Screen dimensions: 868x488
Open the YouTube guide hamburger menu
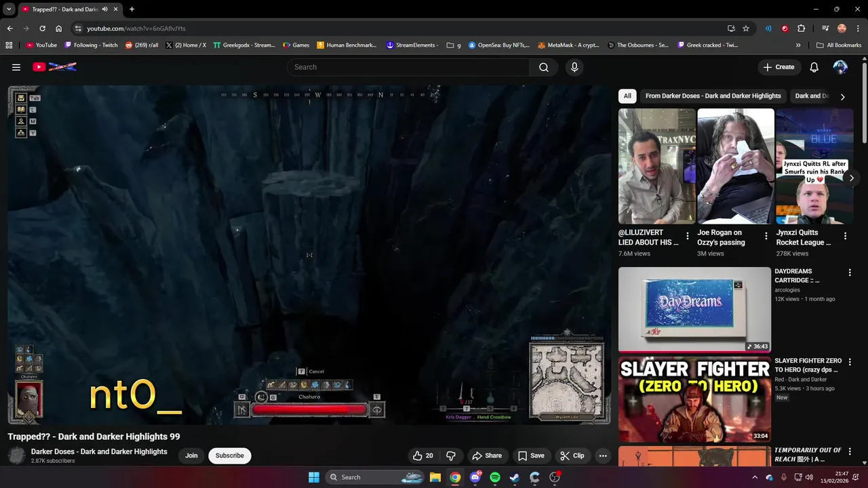point(16,67)
